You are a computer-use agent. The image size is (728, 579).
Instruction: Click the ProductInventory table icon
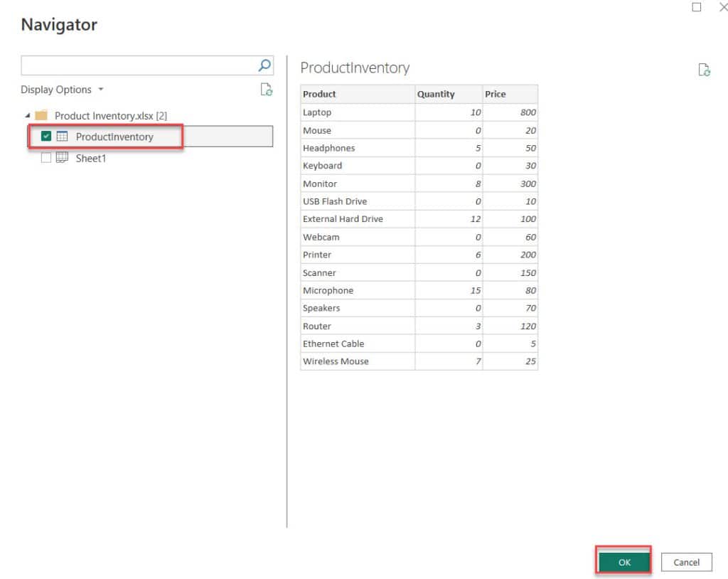coord(63,136)
